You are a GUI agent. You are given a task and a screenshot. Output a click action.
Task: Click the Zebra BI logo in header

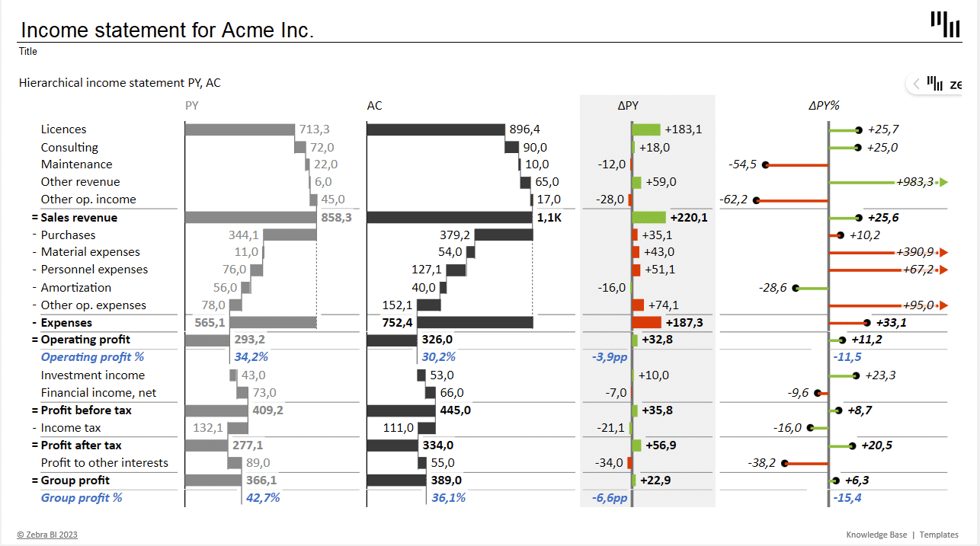(945, 24)
